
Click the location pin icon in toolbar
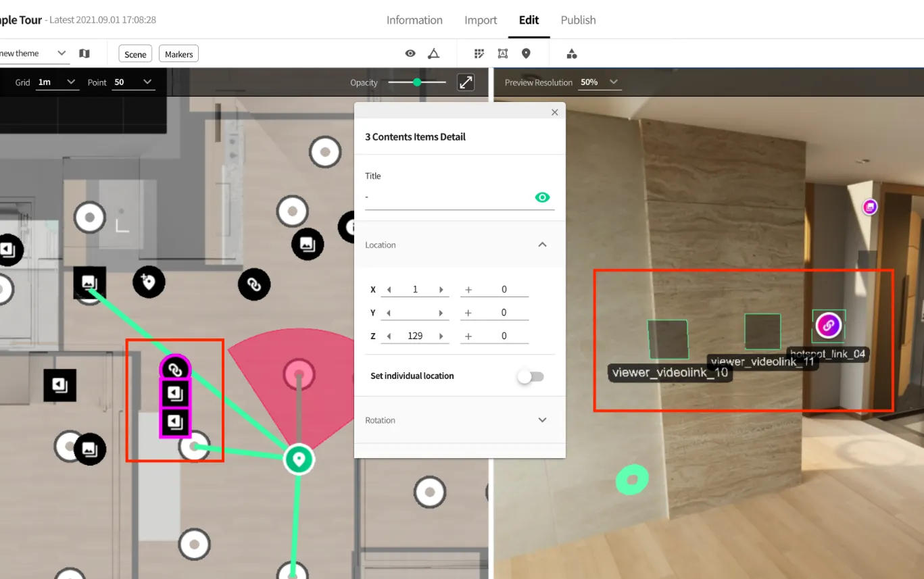(526, 53)
